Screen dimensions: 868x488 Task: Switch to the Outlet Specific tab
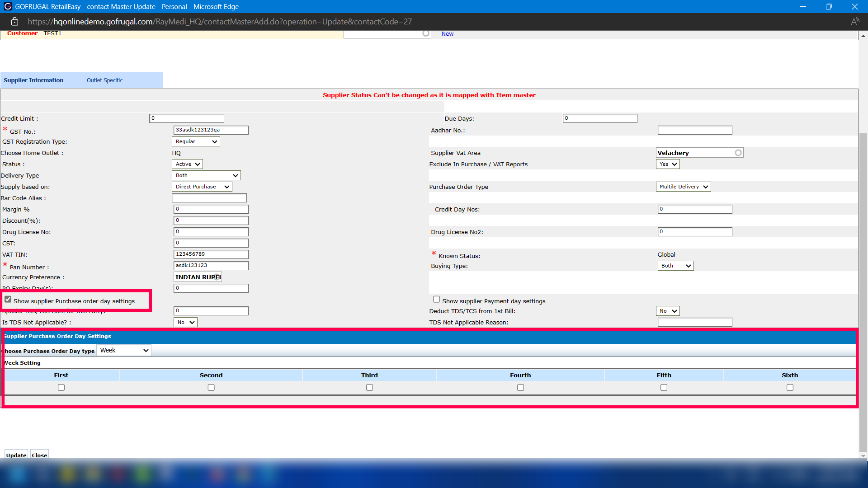(104, 80)
